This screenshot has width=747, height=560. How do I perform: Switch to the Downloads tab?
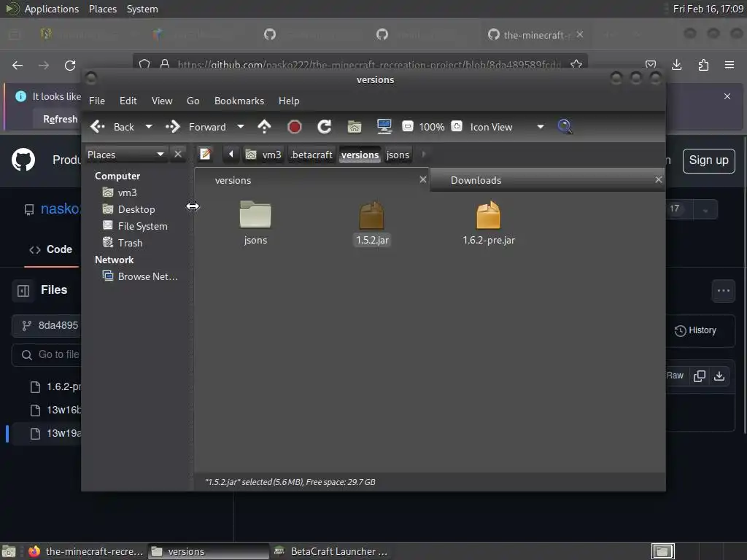click(x=476, y=180)
